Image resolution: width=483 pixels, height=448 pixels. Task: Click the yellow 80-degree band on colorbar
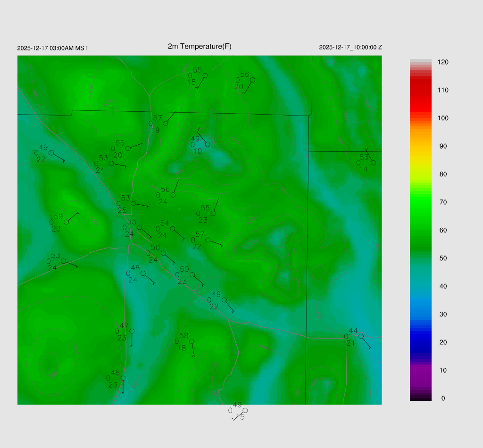tap(421, 174)
